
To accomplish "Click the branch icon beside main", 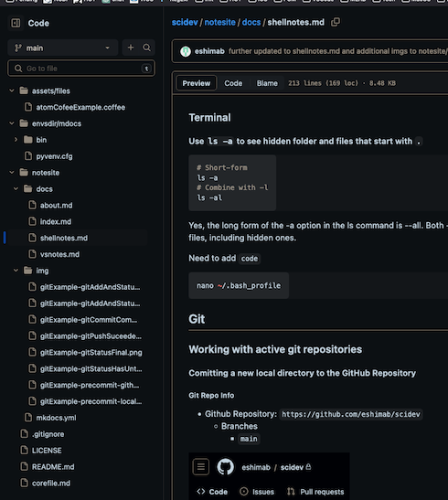I will click(x=18, y=48).
